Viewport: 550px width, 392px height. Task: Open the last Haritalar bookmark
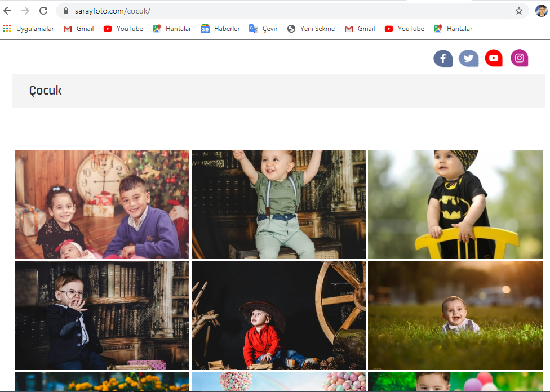[453, 29]
